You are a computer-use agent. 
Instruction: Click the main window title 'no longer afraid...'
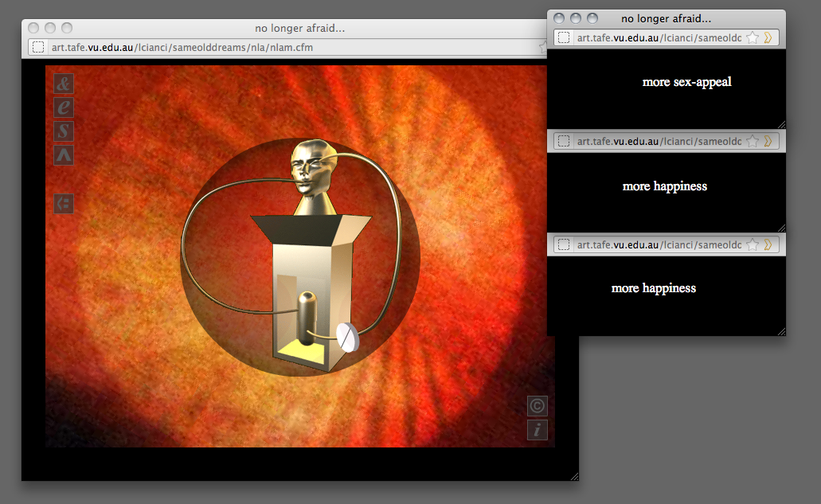pyautogui.click(x=300, y=28)
